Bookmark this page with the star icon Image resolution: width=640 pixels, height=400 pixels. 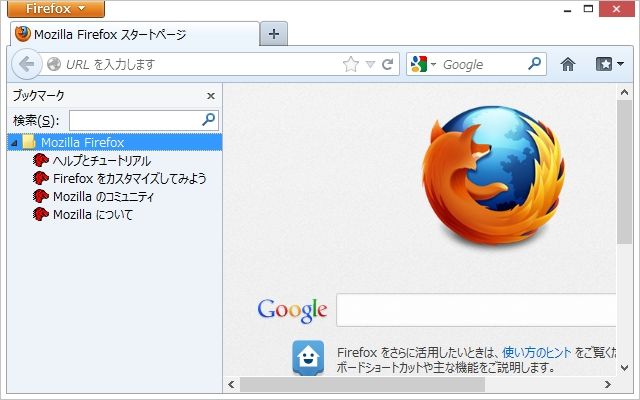[351, 64]
